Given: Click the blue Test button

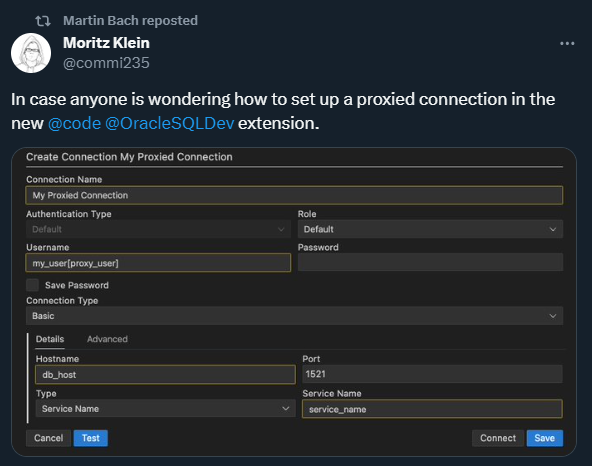Looking at the screenshot, I should tap(91, 438).
